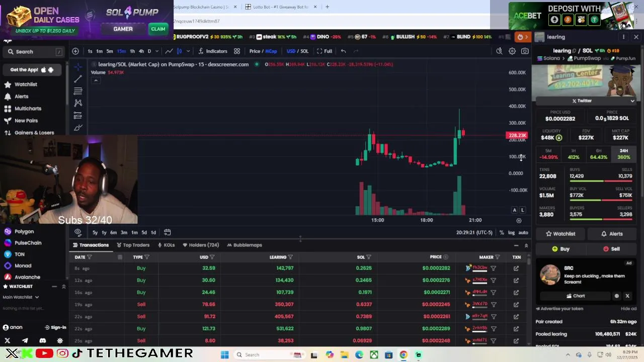Expand the Main Watchlist dropdown
The height and width of the screenshot is (362, 644).
[x=37, y=297]
